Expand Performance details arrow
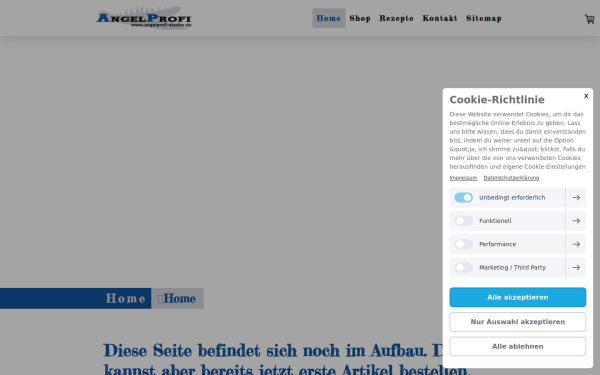The height and width of the screenshot is (375, 600). click(576, 244)
